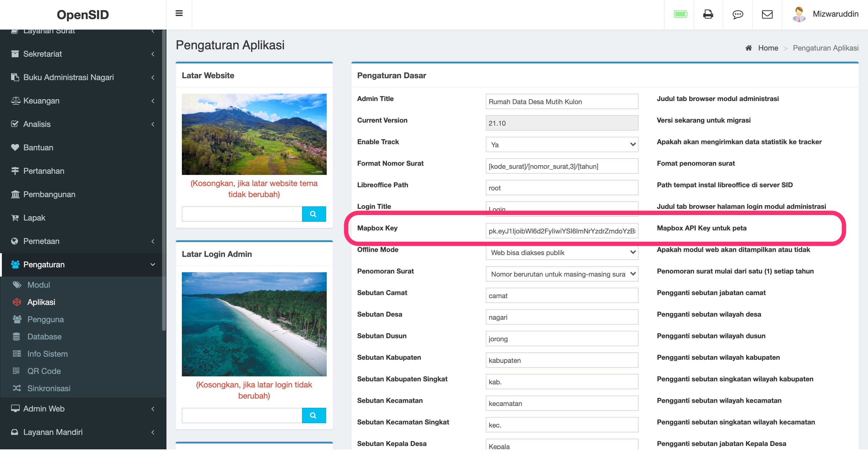Collapse the Pengaturan sidebar section

tap(44, 265)
